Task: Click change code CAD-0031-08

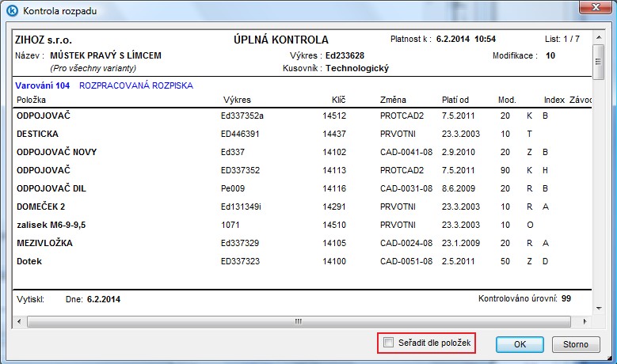Action: click(406, 188)
